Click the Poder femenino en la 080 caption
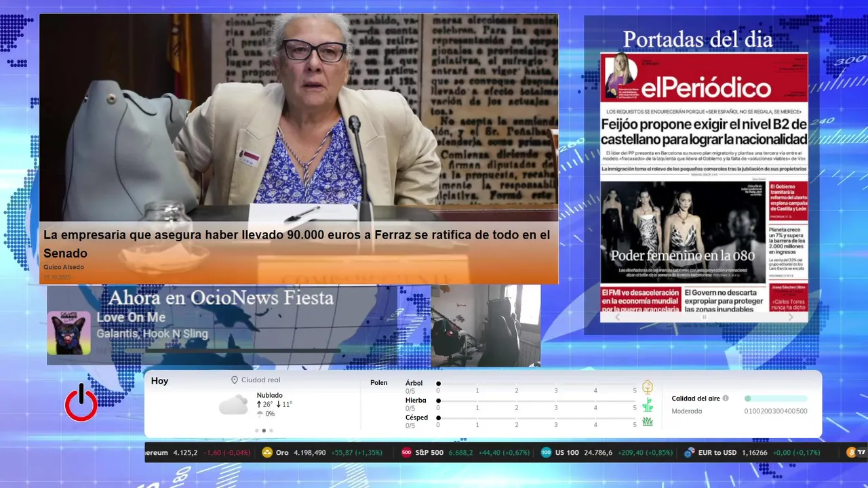This screenshot has height=488, width=868. coord(682,256)
